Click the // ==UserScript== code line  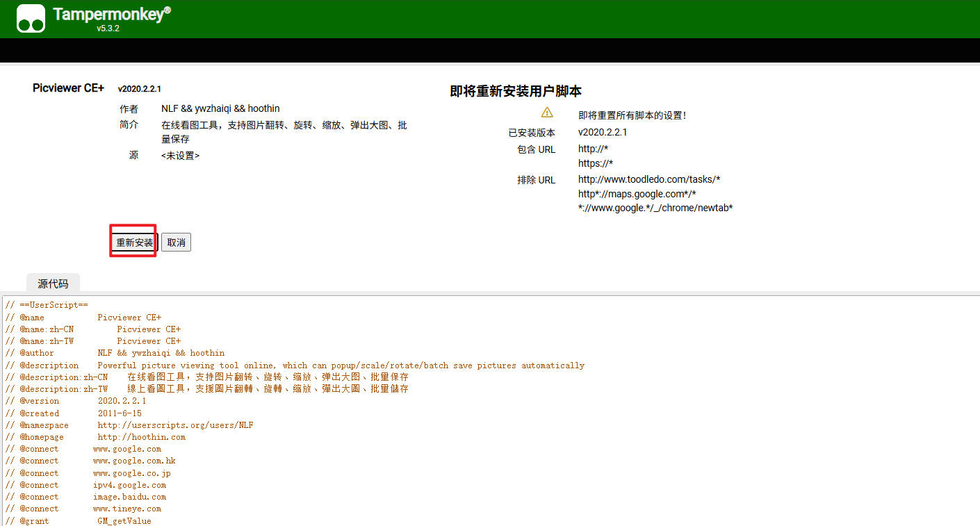point(47,305)
